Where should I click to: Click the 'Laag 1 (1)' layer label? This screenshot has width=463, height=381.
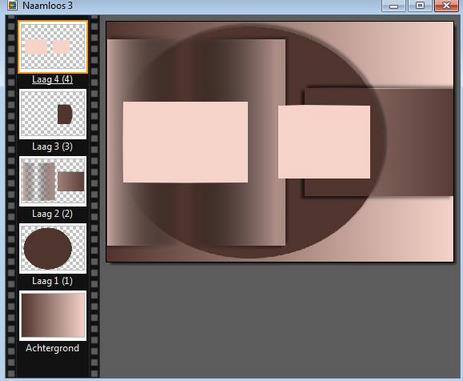tap(52, 281)
